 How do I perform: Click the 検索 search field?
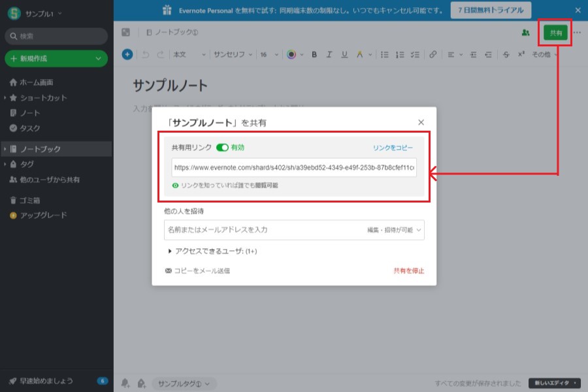click(x=56, y=37)
